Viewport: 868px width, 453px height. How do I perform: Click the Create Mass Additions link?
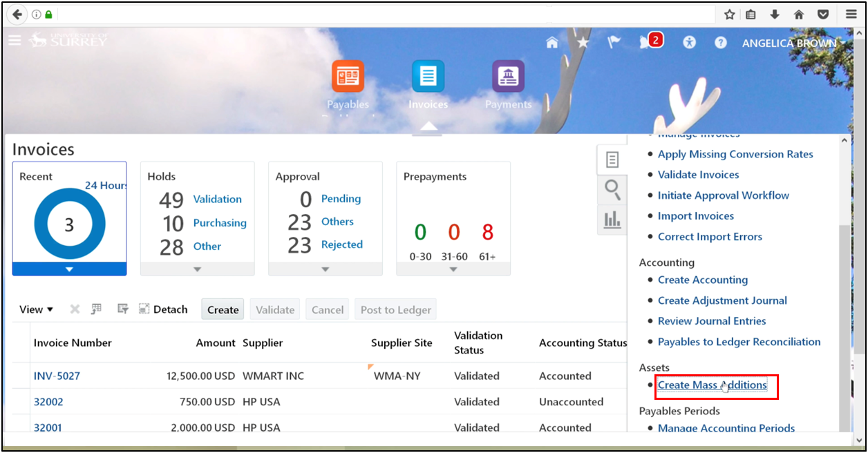712,385
